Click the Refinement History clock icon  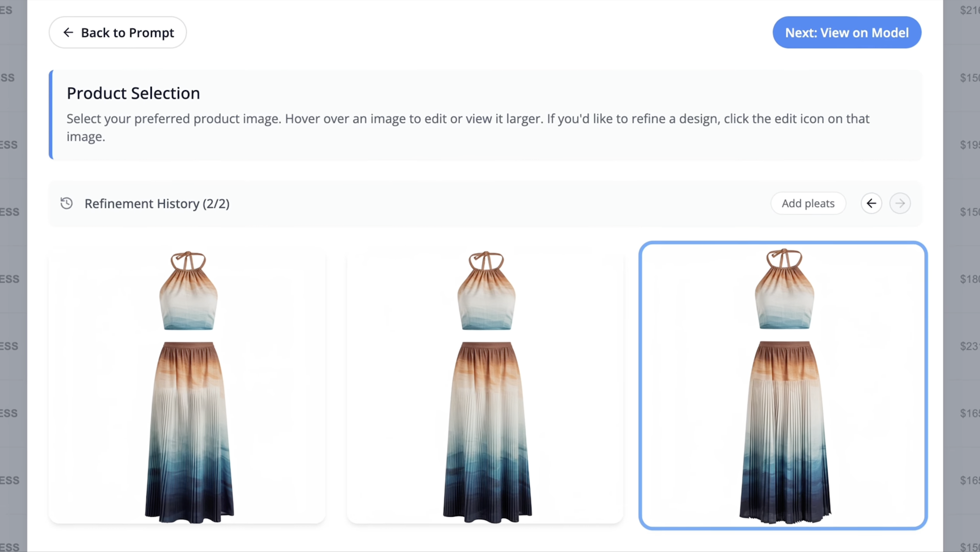(67, 203)
